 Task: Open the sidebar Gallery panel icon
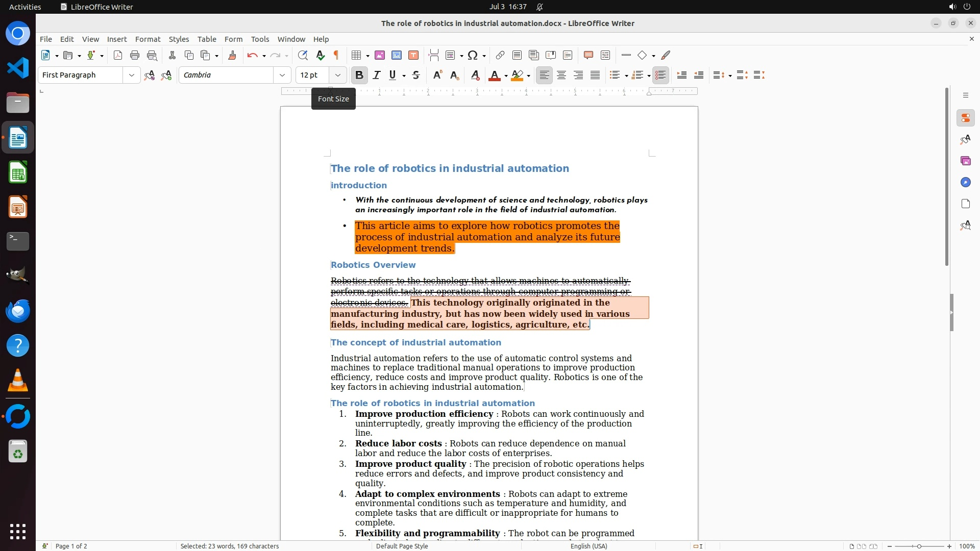[x=965, y=161]
